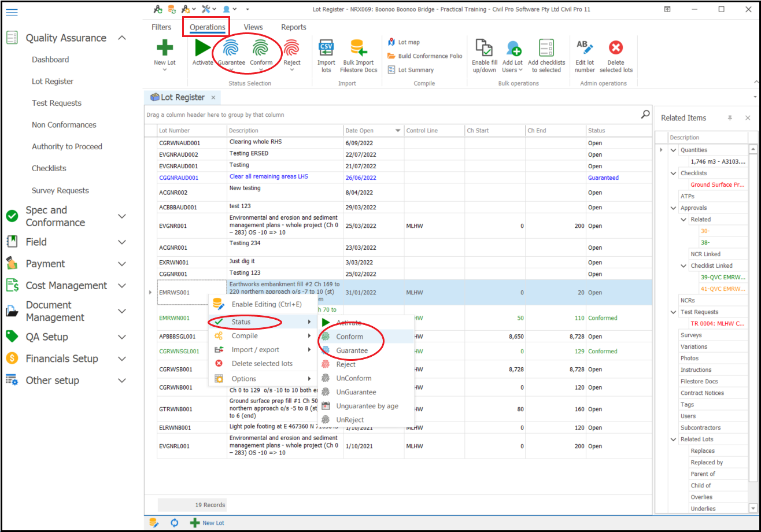Click the red Reject fingerprint icon
This screenshot has height=532, width=761.
pos(291,49)
